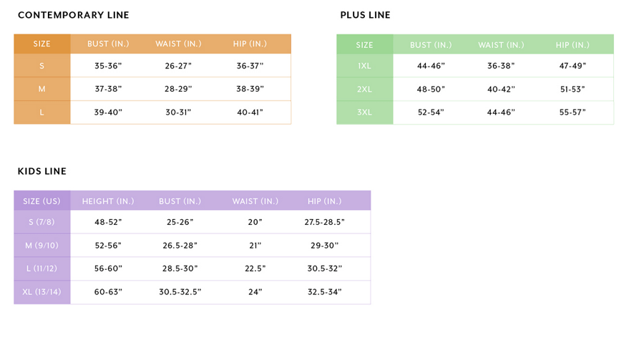The image size is (644, 358).
Task: Click the Contemporary size L row label
Action: click(42, 112)
